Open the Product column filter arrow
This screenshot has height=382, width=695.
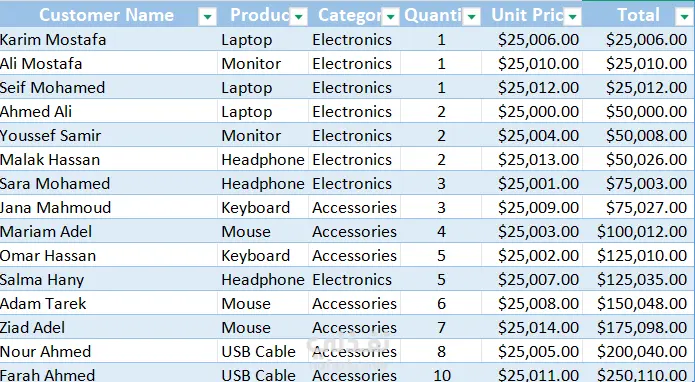(298, 17)
